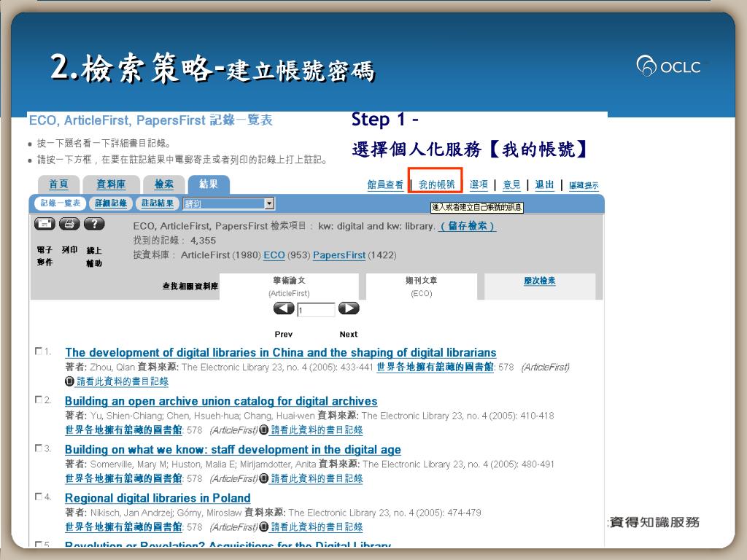Click 請看此資料的書目記錄 link in result 3
Viewport: 747px width, 560px height.
pos(317,478)
